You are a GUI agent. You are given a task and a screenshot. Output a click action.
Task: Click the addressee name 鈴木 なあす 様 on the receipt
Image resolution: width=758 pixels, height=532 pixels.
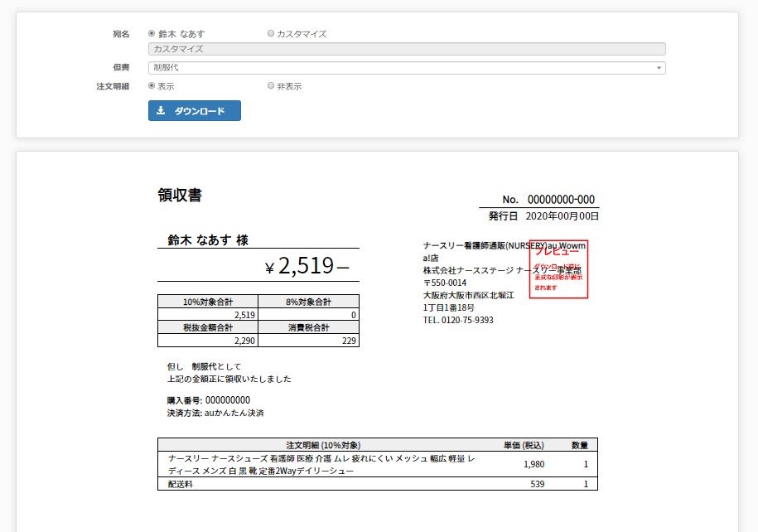[208, 240]
